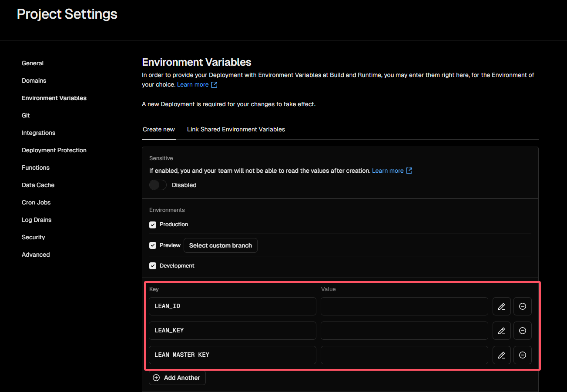Select the Create new tab

(159, 129)
